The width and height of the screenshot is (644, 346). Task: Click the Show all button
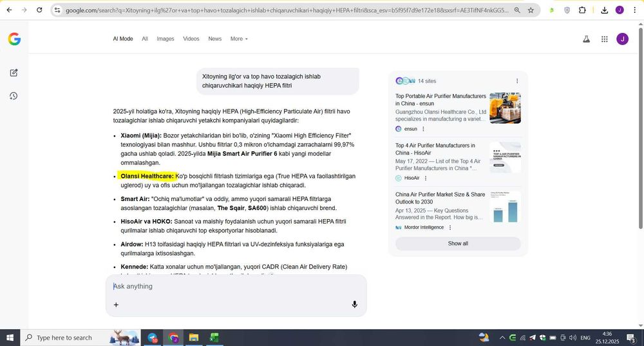click(458, 244)
